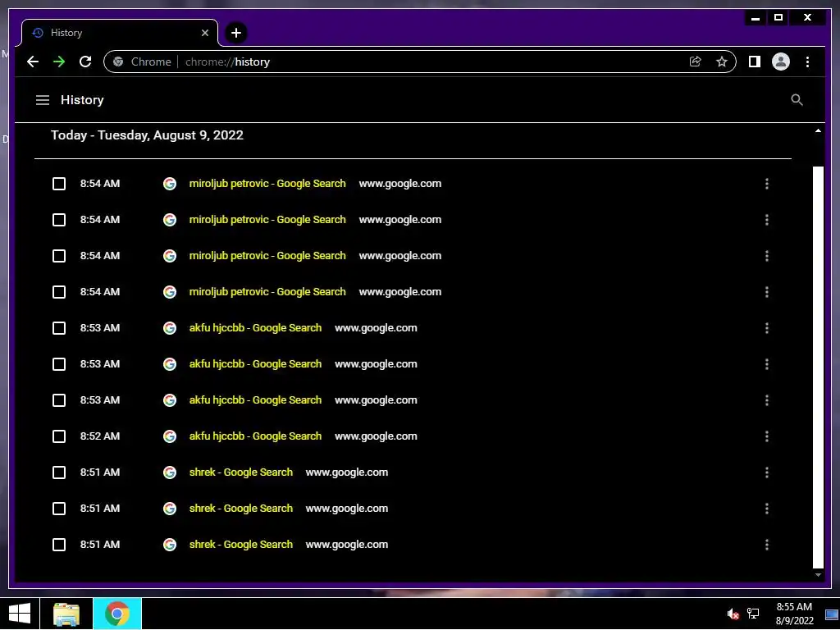Click the search history magnifier icon

797,99
